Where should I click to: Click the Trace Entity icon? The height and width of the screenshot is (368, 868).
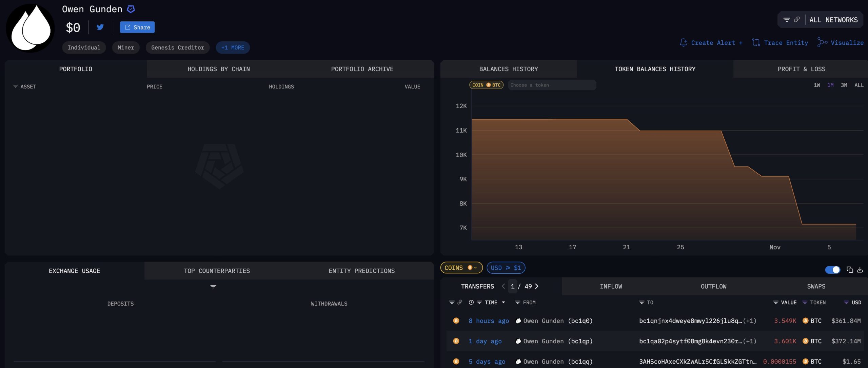pos(756,42)
